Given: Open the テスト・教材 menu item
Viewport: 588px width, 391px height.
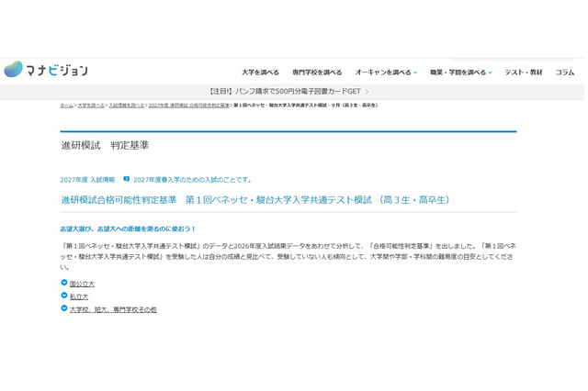Looking at the screenshot, I should [524, 73].
